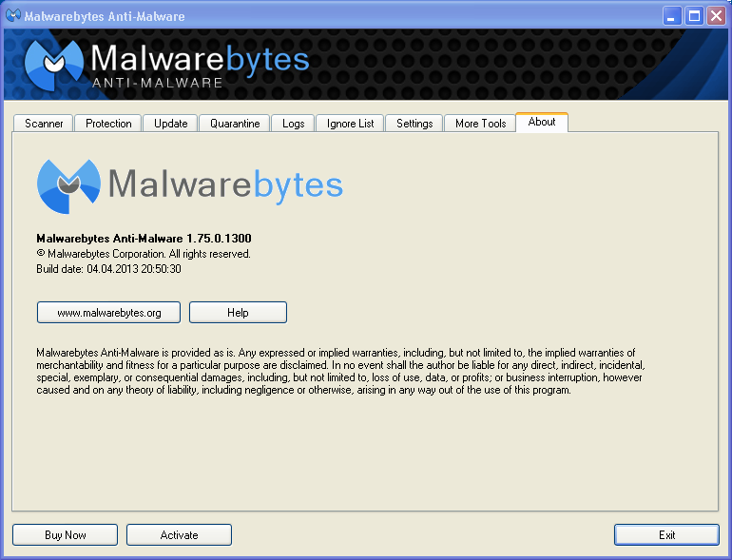Click the Malwarebytes logo in About panel
Screen dimensions: 732x560
[x=190, y=186]
